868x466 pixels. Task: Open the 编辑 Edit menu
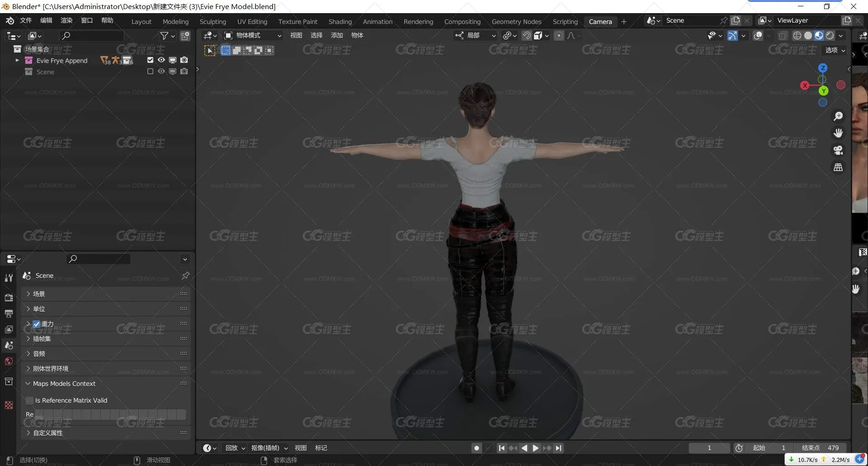(46, 20)
